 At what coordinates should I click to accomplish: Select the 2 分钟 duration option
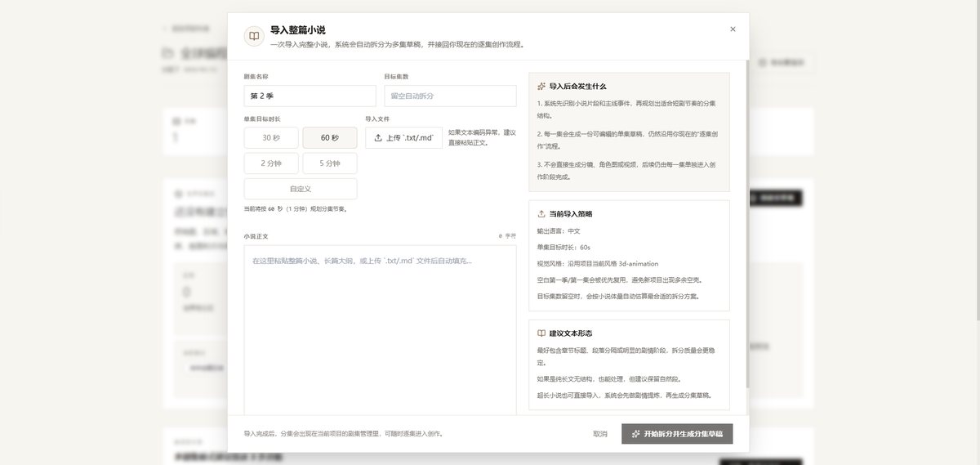point(270,163)
